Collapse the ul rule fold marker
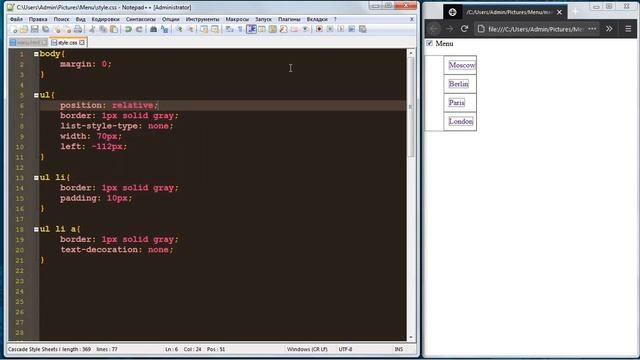The image size is (640, 360). 36,95
